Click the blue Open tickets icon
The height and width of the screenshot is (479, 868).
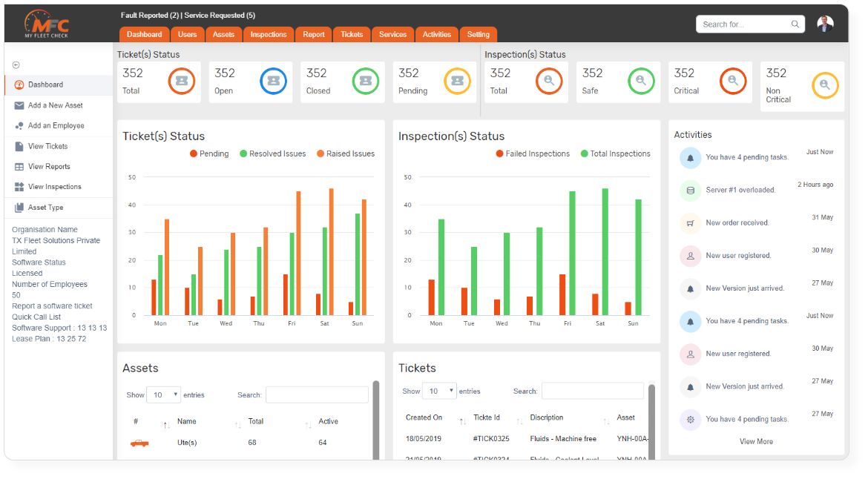pos(273,81)
